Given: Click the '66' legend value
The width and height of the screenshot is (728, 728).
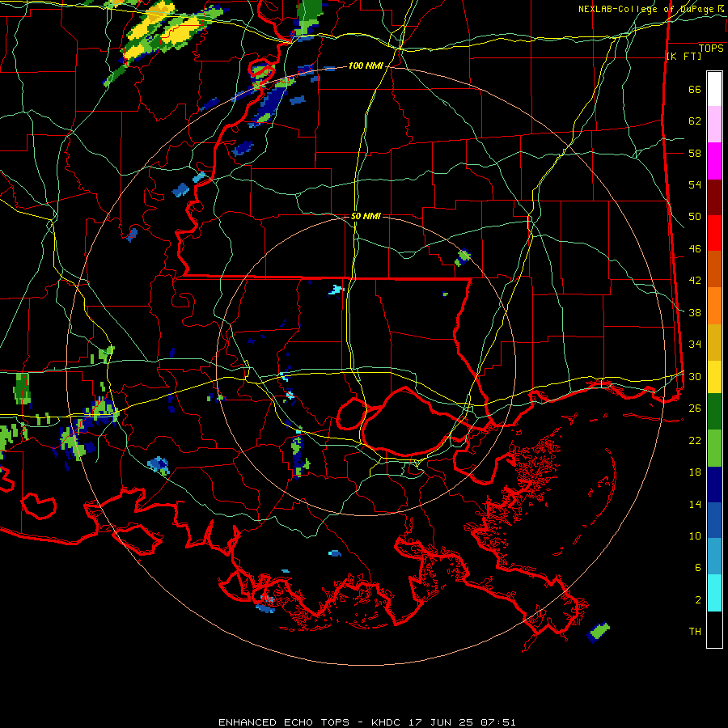Looking at the screenshot, I should [x=695, y=90].
